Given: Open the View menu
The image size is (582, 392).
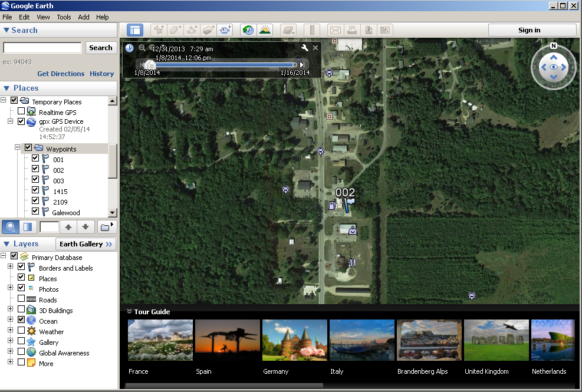Looking at the screenshot, I should click(x=43, y=17).
